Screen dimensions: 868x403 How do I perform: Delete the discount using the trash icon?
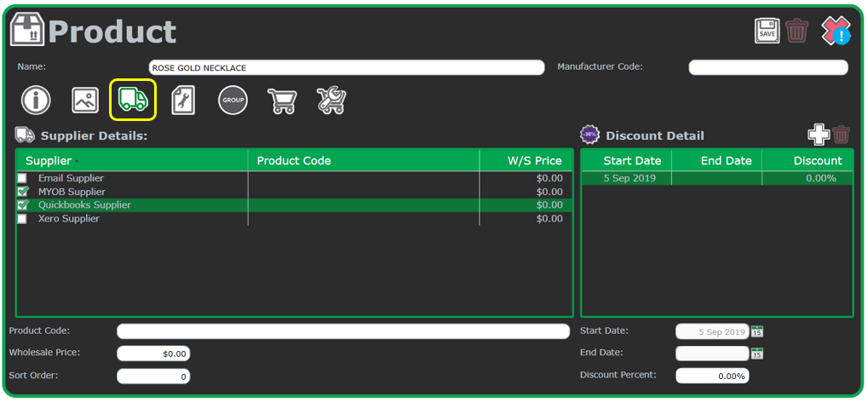pos(841,135)
